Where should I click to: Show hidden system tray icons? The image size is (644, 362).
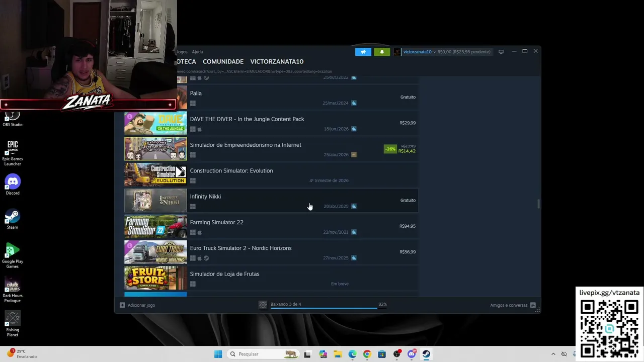click(x=553, y=354)
